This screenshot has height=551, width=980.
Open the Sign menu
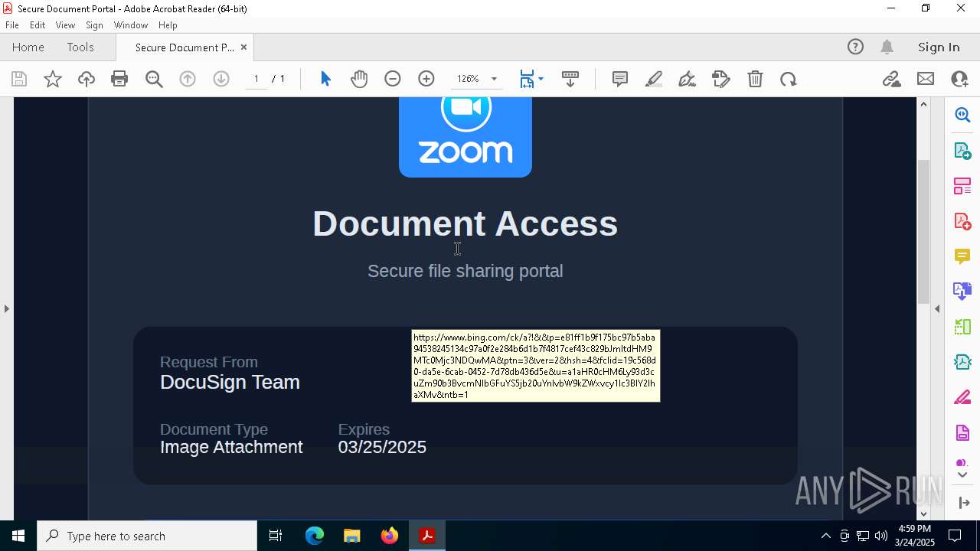tap(94, 25)
